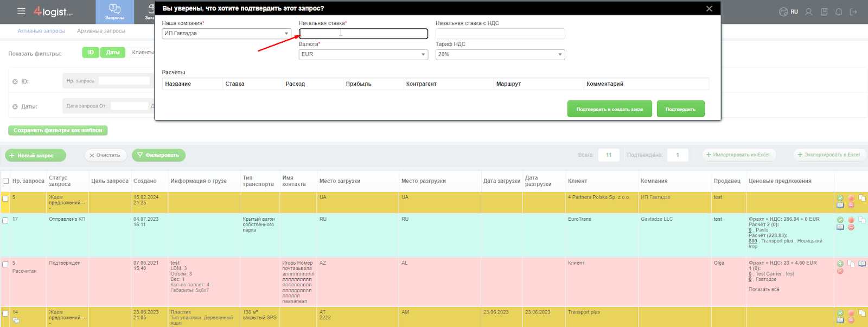Open the Тариф НДС 20% dropdown
This screenshot has width=868, height=327.
[500, 54]
